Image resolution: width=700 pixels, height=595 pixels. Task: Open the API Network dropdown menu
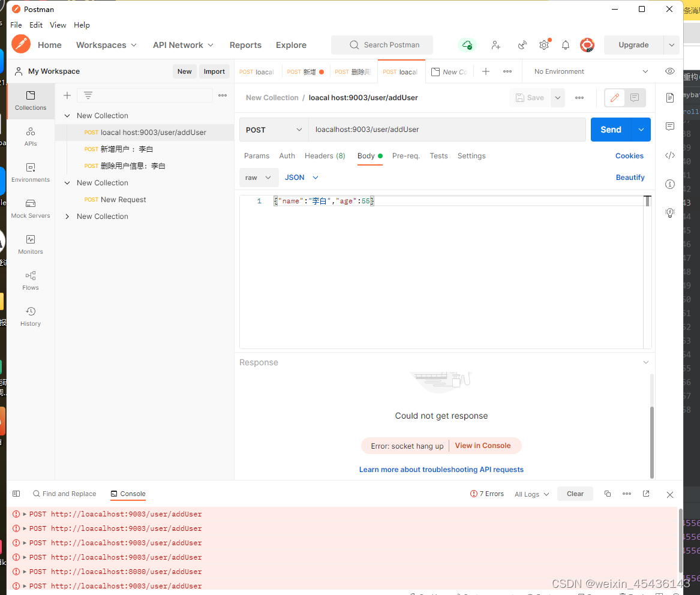[x=183, y=45]
